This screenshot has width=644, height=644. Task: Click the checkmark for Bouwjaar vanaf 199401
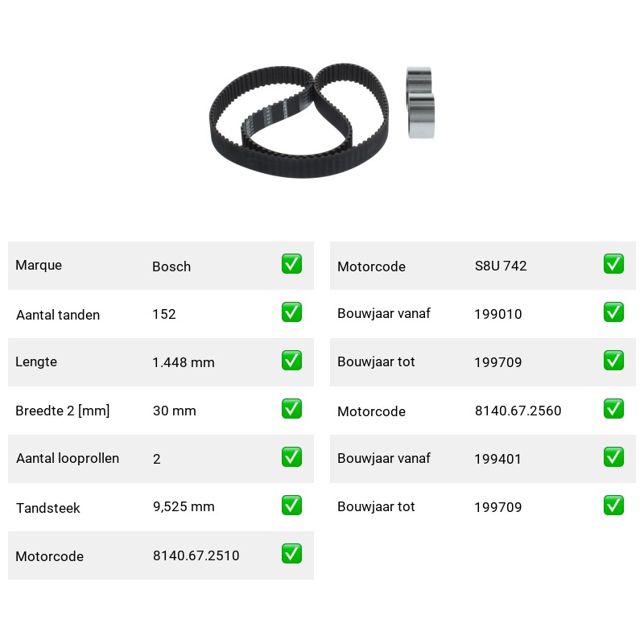[613, 457]
